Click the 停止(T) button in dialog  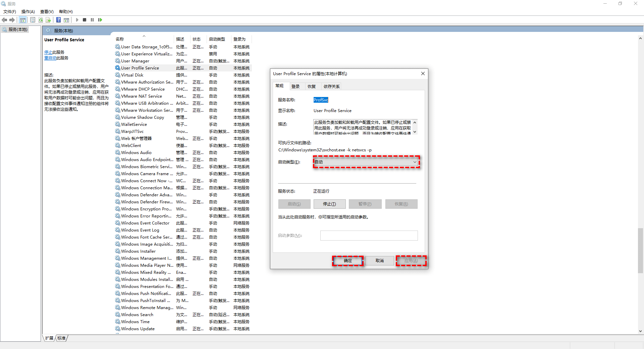(x=329, y=204)
